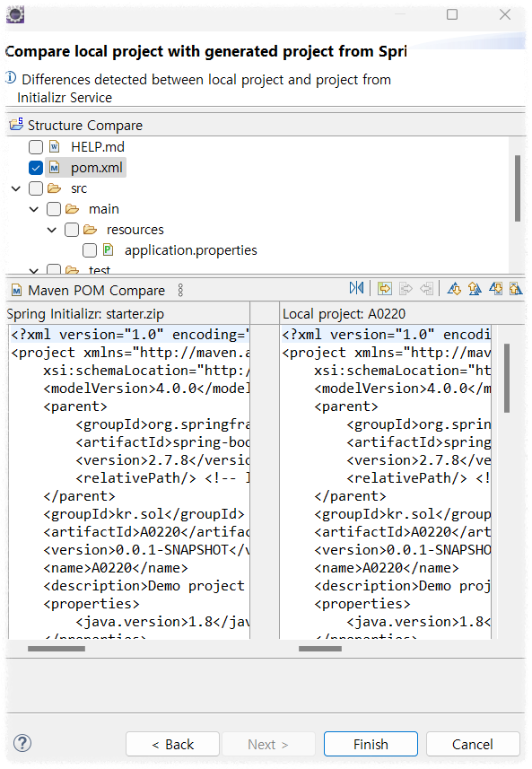Collapse the resources folder node

(x=52, y=230)
